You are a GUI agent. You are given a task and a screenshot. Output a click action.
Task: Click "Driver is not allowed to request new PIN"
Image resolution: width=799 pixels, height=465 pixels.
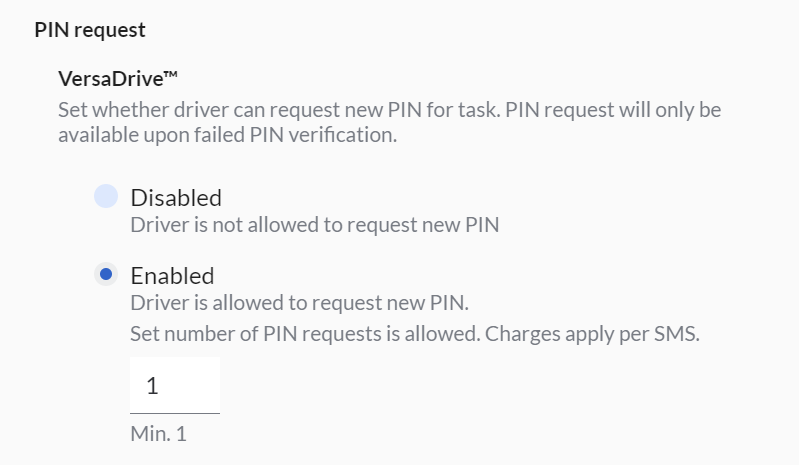314,224
